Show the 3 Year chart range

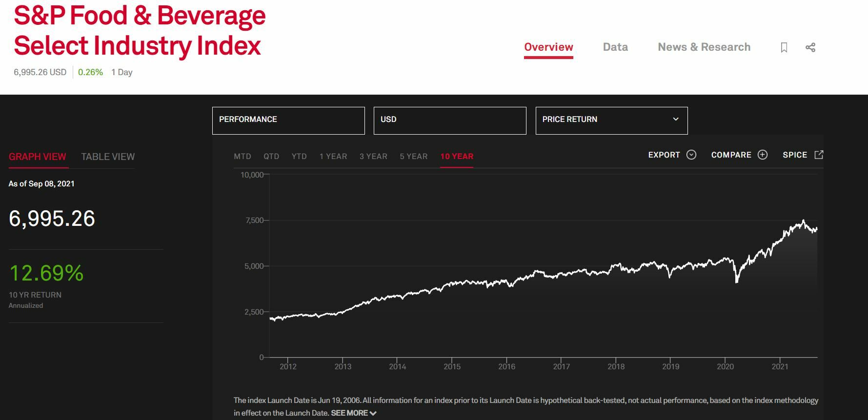373,157
